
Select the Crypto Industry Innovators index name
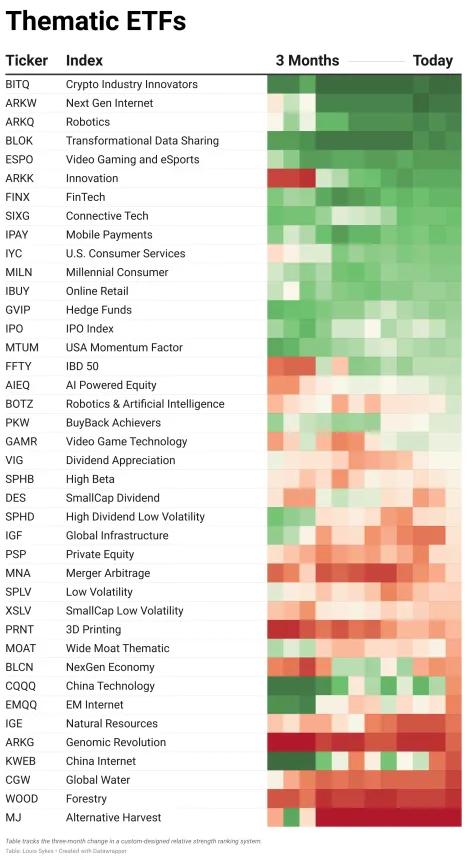click(x=132, y=84)
